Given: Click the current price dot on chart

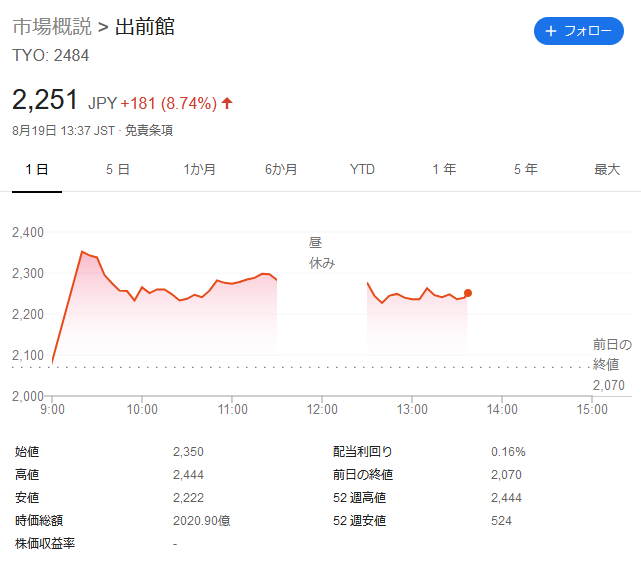Looking at the screenshot, I should [468, 293].
